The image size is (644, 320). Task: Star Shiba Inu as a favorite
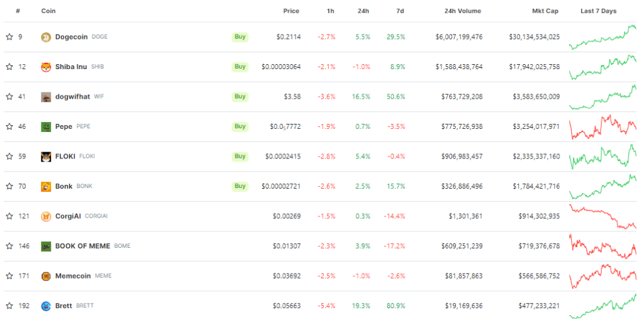coord(9,67)
